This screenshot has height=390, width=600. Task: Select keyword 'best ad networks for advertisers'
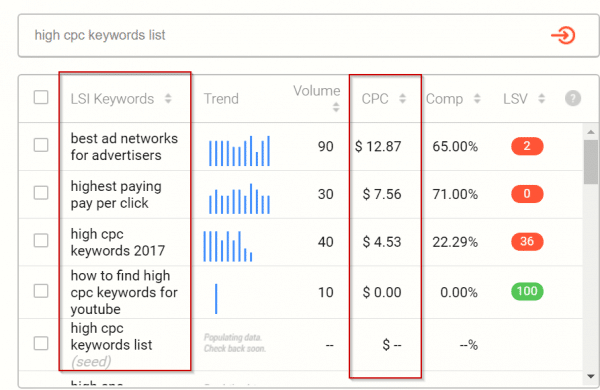coord(124,147)
